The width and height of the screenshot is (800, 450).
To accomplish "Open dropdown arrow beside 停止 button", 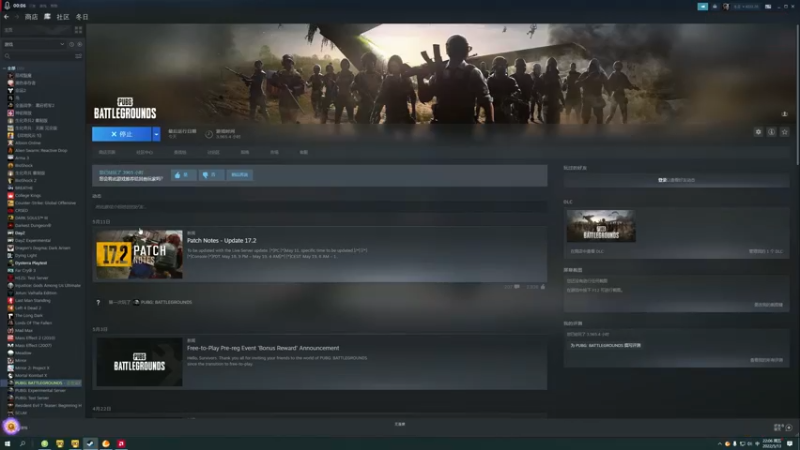I will tap(156, 134).
